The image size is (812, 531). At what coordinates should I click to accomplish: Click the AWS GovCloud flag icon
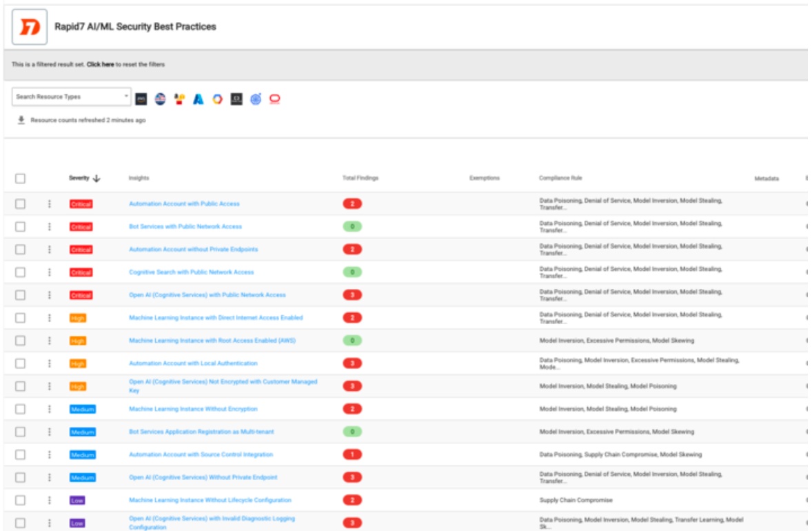click(x=161, y=99)
